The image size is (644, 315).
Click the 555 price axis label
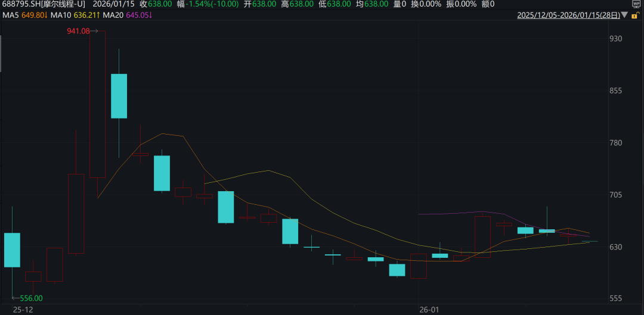point(617,299)
